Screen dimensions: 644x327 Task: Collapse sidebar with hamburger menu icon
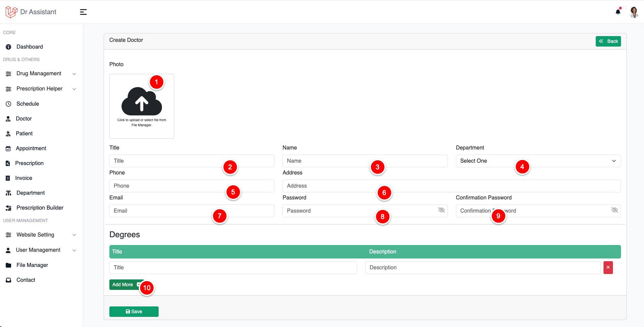click(83, 12)
